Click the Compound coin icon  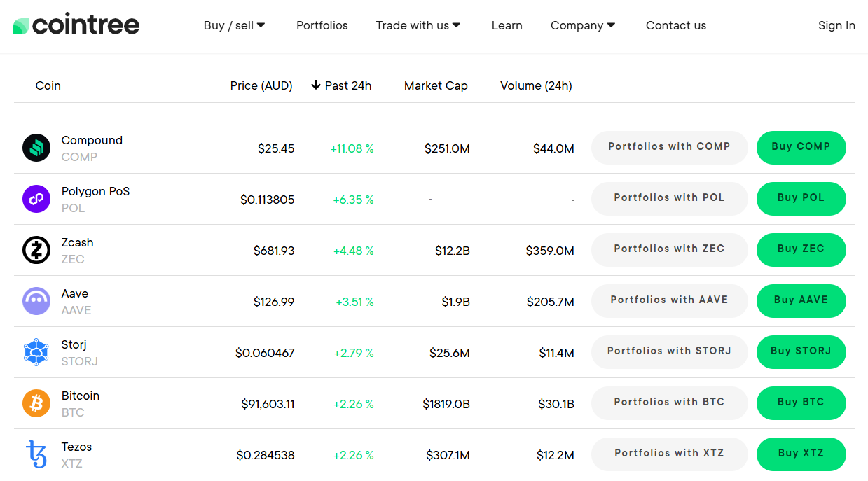(x=36, y=148)
